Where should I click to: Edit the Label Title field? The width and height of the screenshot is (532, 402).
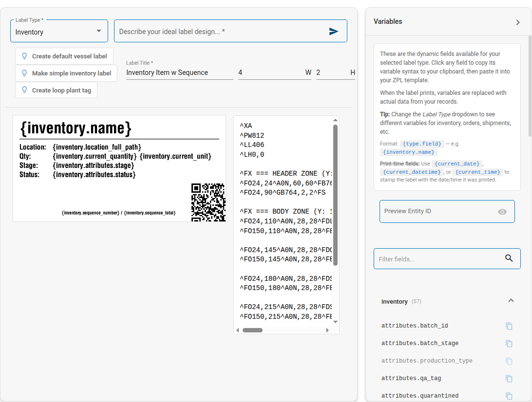[x=179, y=73]
